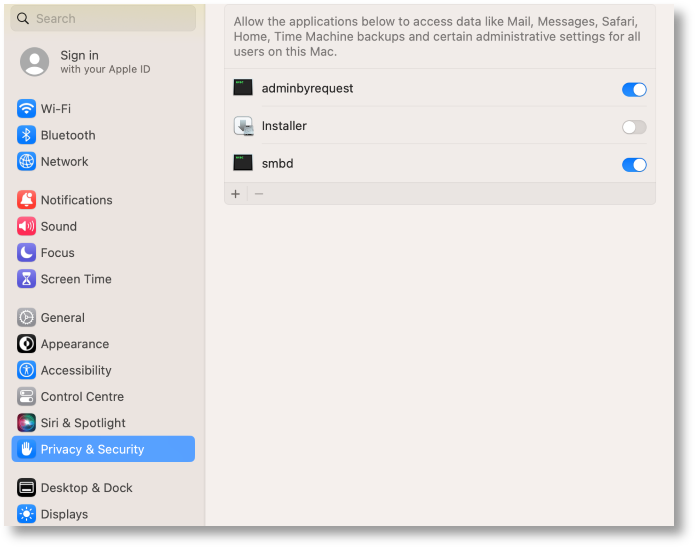Open Notifications settings label
The height and width of the screenshot is (547, 695).
tap(77, 200)
